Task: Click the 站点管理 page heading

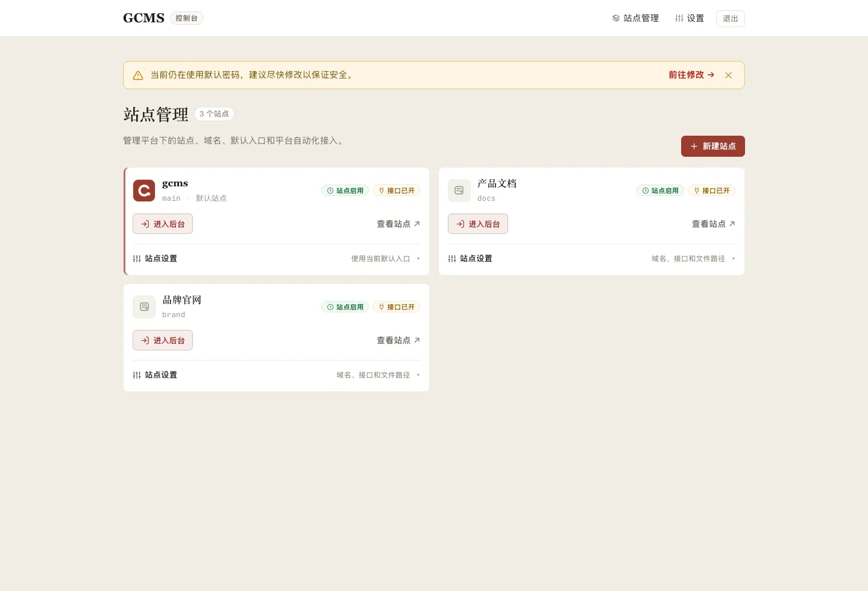Action: [x=156, y=114]
